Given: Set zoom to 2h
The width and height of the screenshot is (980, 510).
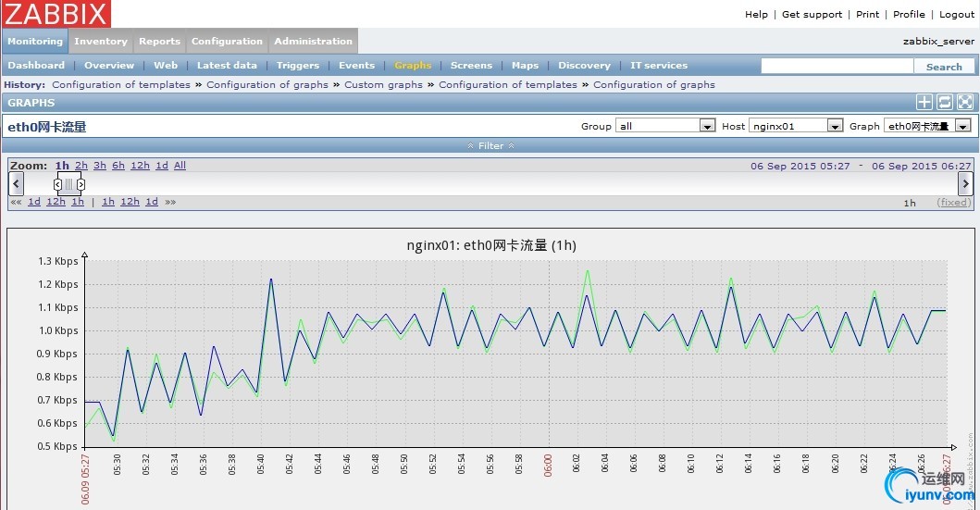Looking at the screenshot, I should 81,166.
